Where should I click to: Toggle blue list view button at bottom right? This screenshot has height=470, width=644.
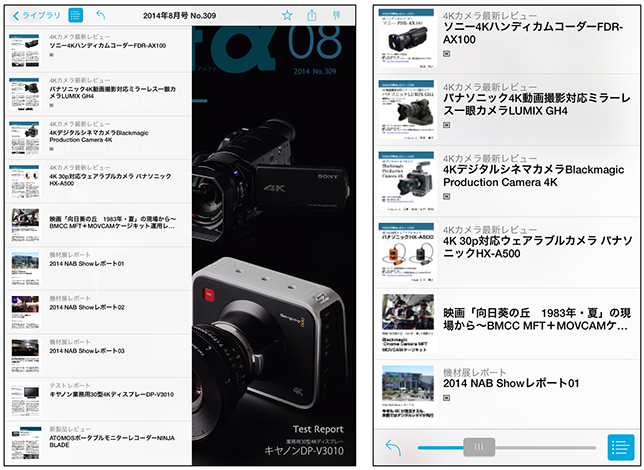tap(621, 447)
